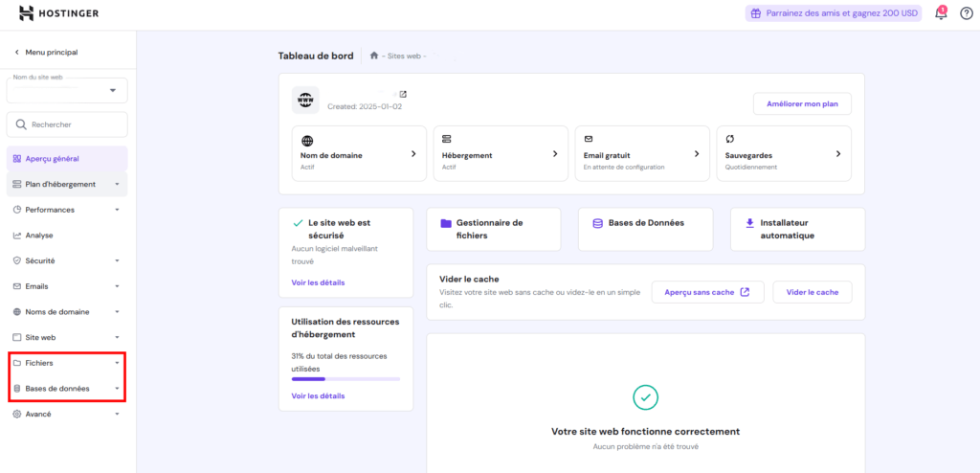The height and width of the screenshot is (473, 980).
Task: Click the Emails envelope sidebar icon
Action: pos(17,286)
